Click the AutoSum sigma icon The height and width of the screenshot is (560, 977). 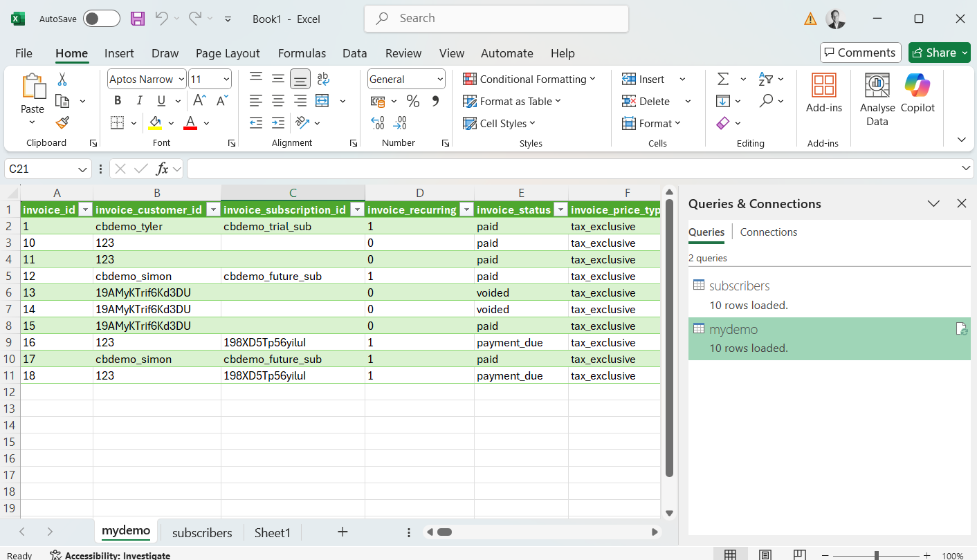point(723,79)
